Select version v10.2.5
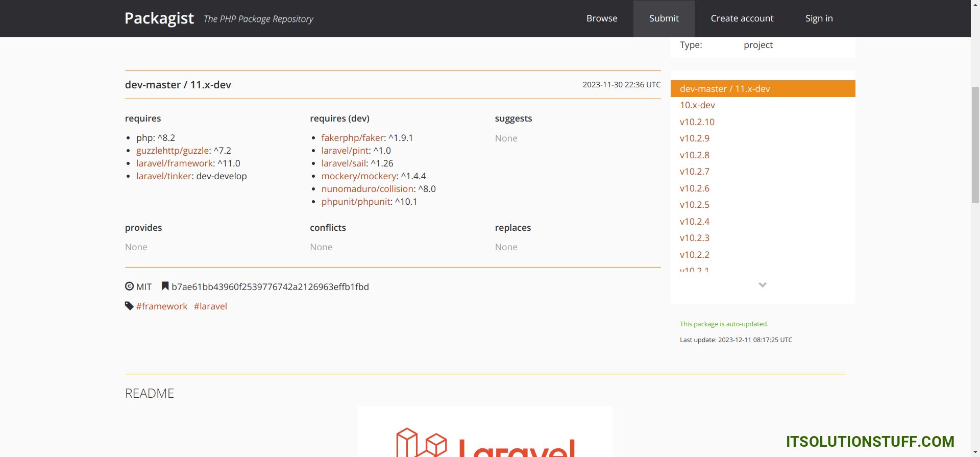Image resolution: width=980 pixels, height=457 pixels. (695, 205)
